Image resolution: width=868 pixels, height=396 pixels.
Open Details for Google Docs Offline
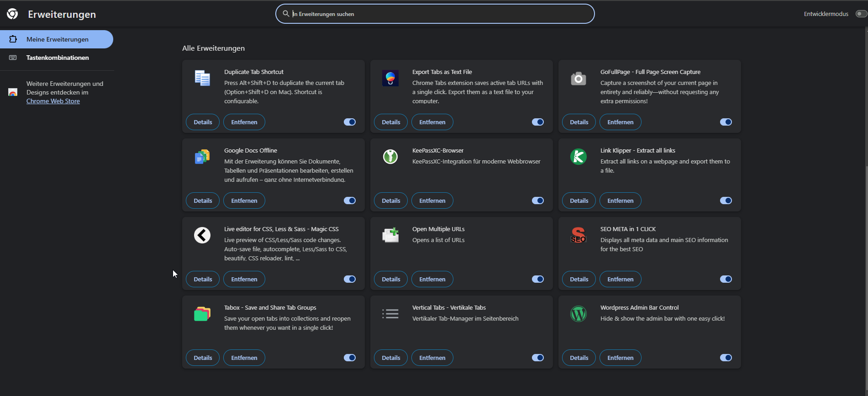click(203, 201)
